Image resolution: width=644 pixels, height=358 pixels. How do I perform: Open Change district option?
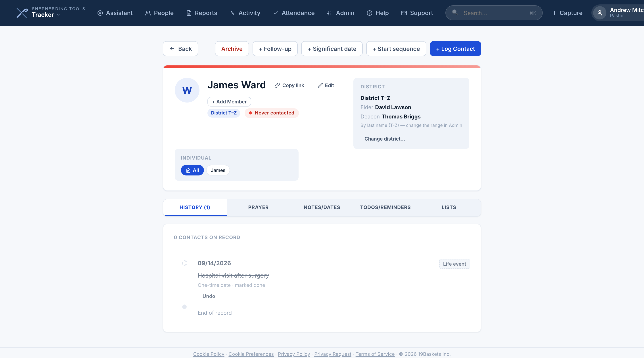coord(385,139)
